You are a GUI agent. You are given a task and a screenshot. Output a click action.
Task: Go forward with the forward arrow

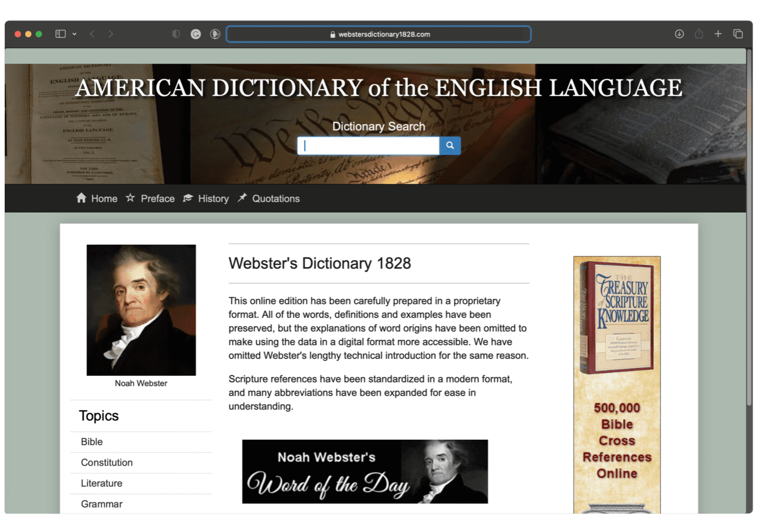click(110, 34)
